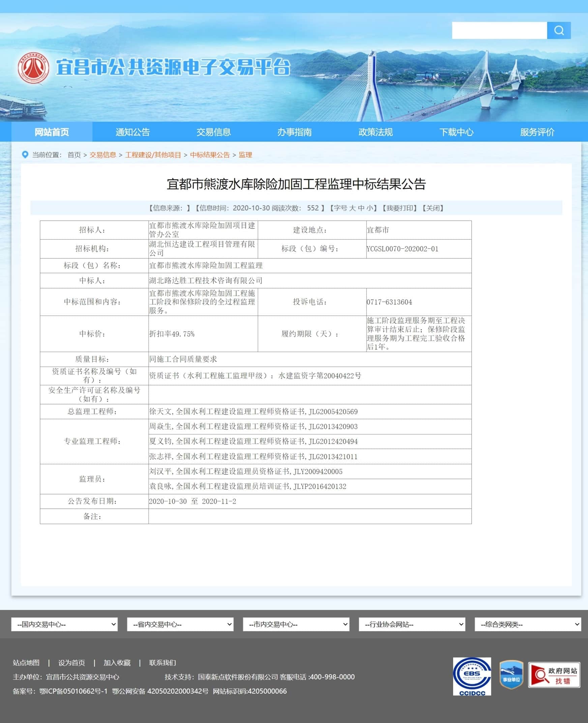This screenshot has height=723, width=588.
Task: Expand the 省内交易中心 dropdown
Action: [x=180, y=624]
